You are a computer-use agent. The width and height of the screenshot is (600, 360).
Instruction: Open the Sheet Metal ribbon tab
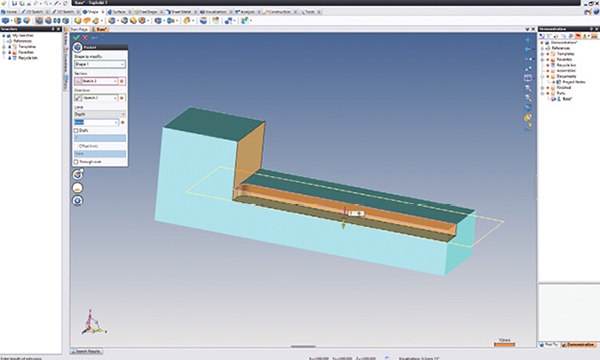181,12
